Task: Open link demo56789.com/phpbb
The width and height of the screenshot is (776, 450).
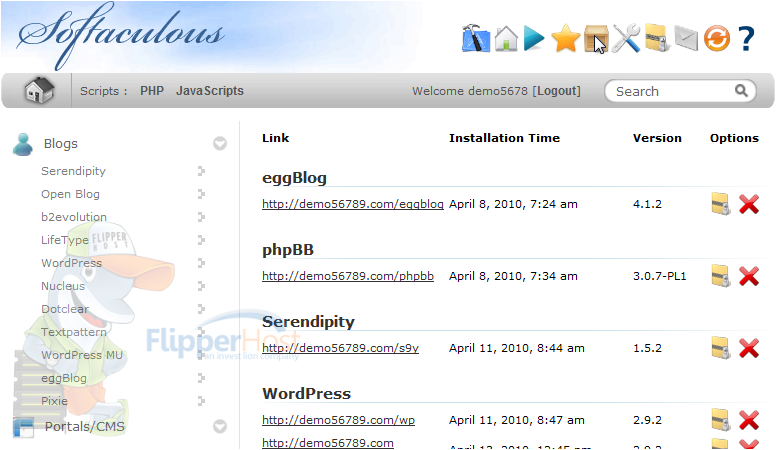Action: click(x=347, y=276)
